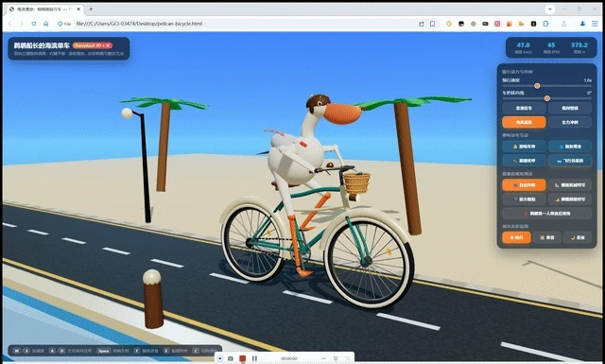
Task: Open the tab search dropdown arrow
Action: click(x=550, y=9)
